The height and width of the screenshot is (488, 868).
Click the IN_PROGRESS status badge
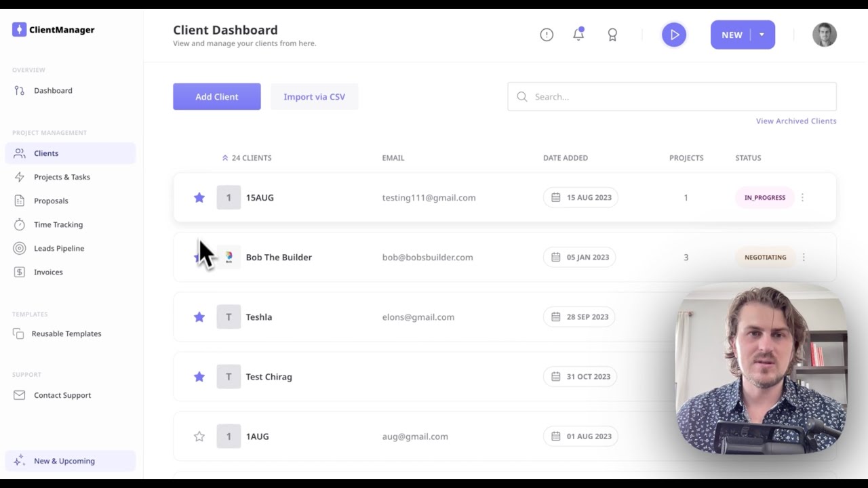(765, 197)
